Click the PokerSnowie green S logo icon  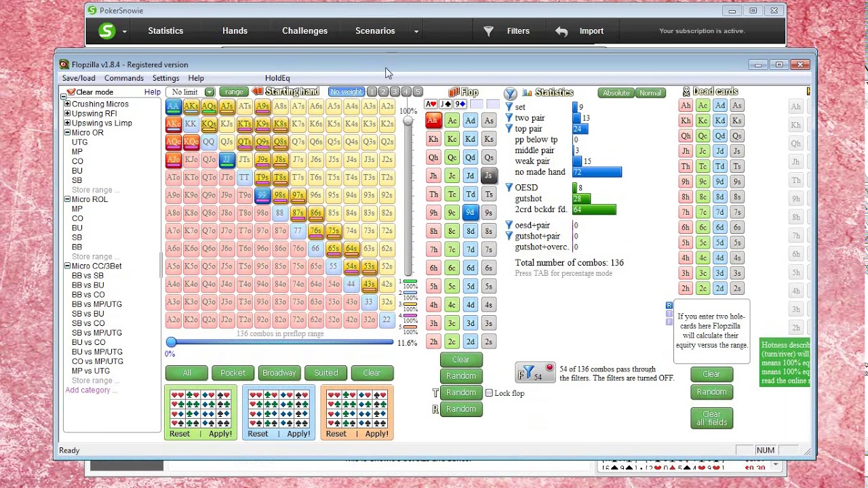coord(106,30)
